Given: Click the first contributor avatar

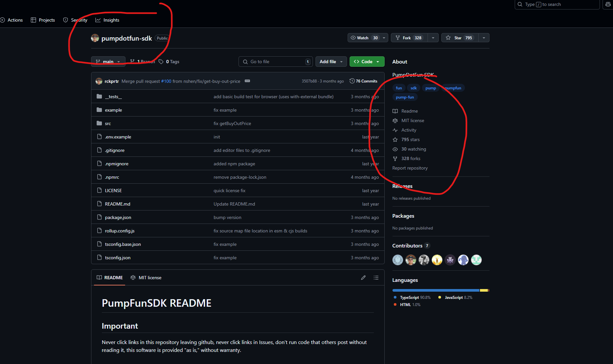Looking at the screenshot, I should point(397,260).
